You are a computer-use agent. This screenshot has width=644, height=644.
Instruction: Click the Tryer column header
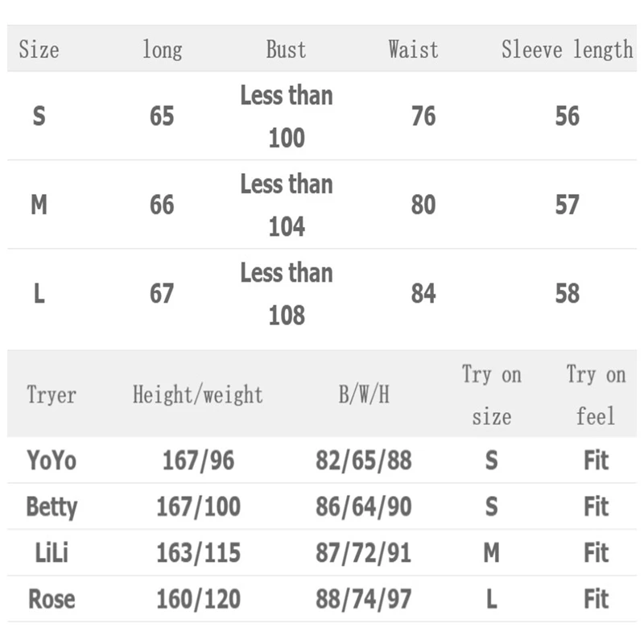(52, 395)
